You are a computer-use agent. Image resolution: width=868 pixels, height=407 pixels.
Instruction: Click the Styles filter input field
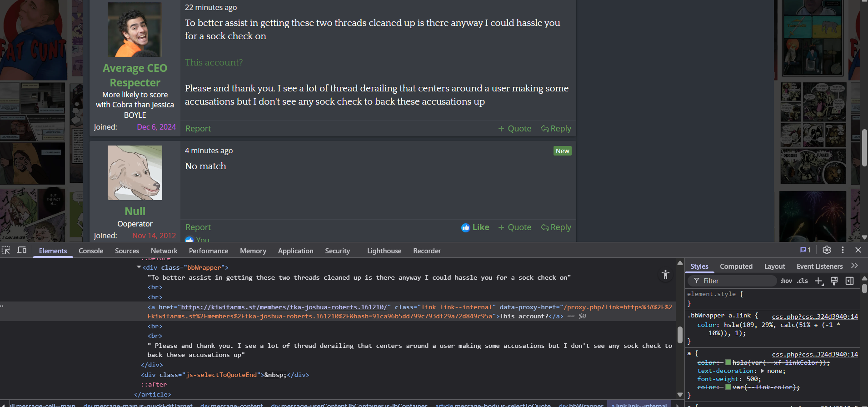point(732,281)
